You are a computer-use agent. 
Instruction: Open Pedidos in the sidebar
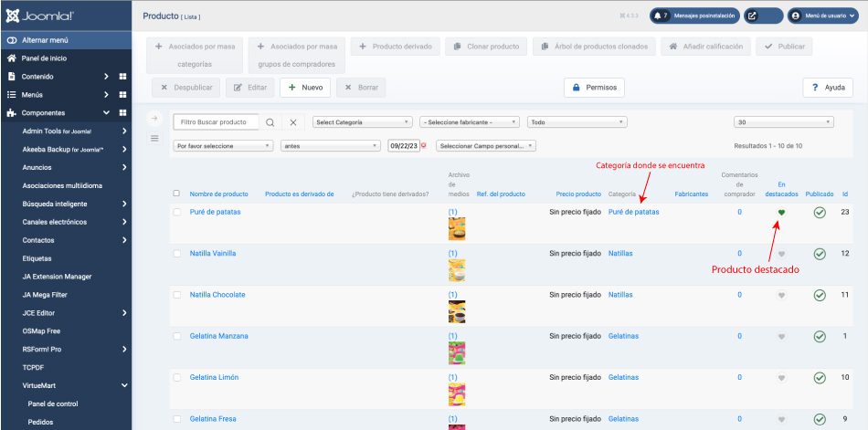40,423
